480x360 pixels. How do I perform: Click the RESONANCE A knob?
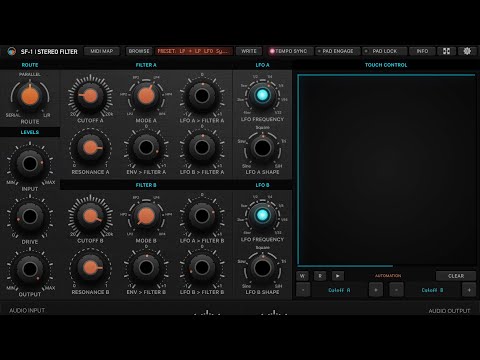[90, 148]
